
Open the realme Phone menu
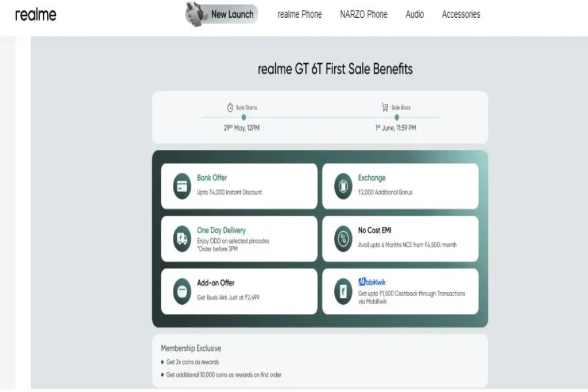tap(300, 14)
